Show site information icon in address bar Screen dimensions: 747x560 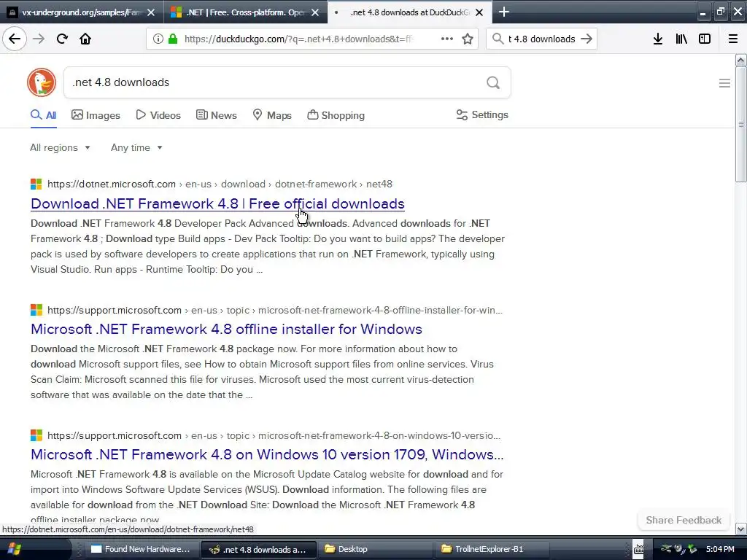coord(158,39)
